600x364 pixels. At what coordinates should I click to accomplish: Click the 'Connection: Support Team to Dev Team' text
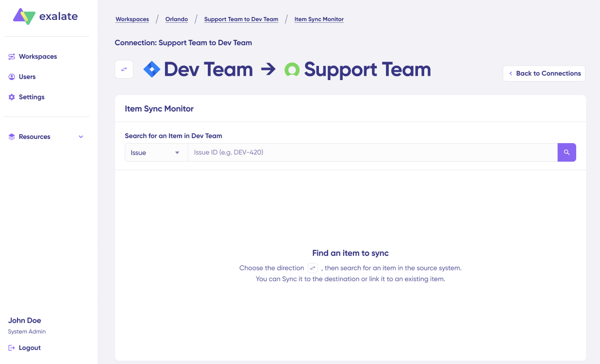(x=183, y=43)
